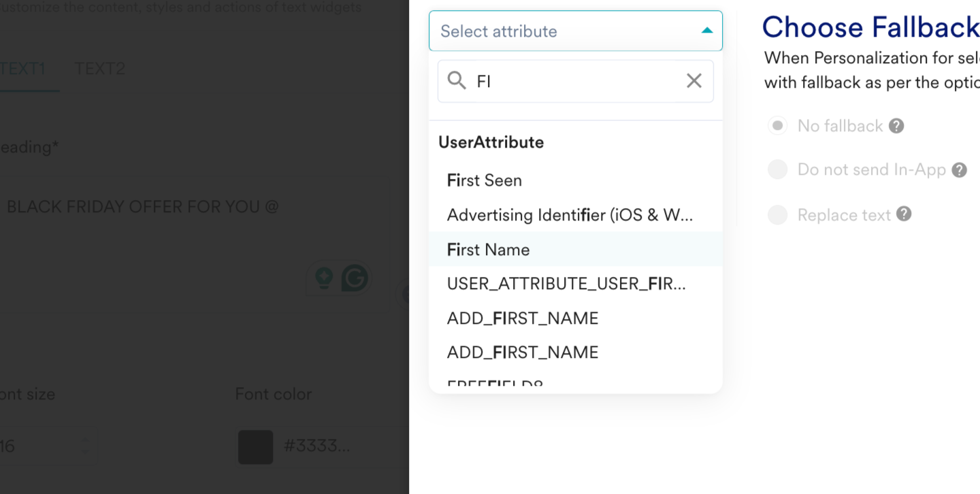The width and height of the screenshot is (980, 494).
Task: Click the green Grammarly icon
Action: point(355,278)
